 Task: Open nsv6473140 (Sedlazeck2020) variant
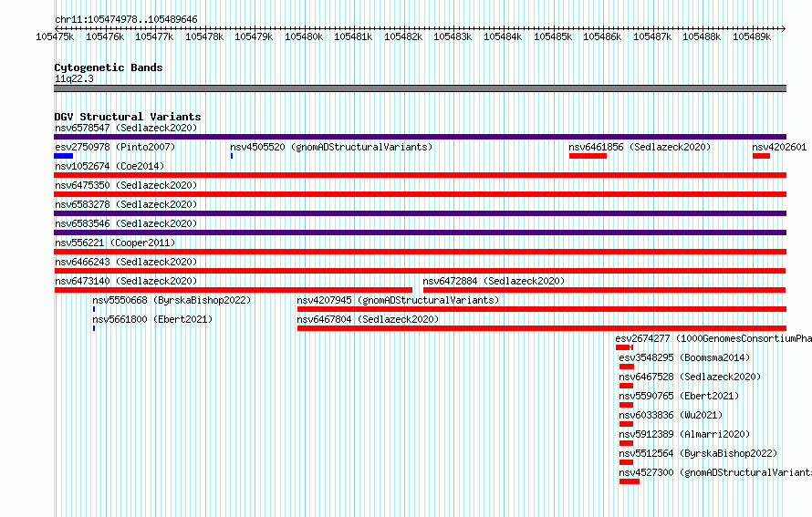(x=126, y=281)
